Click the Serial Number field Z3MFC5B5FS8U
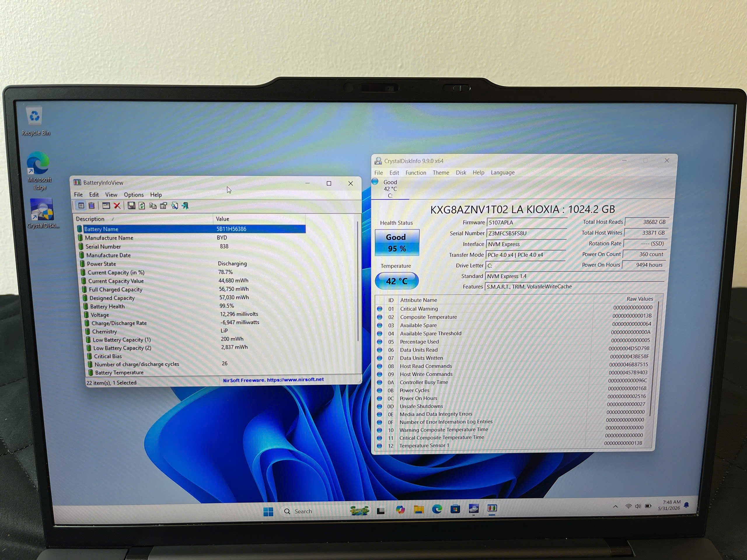 tap(526, 233)
